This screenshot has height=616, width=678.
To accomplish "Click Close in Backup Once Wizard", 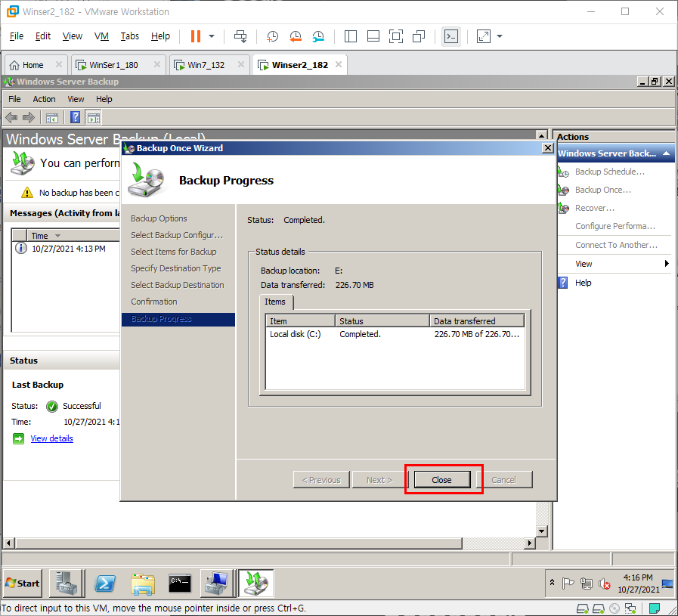I will click(442, 480).
